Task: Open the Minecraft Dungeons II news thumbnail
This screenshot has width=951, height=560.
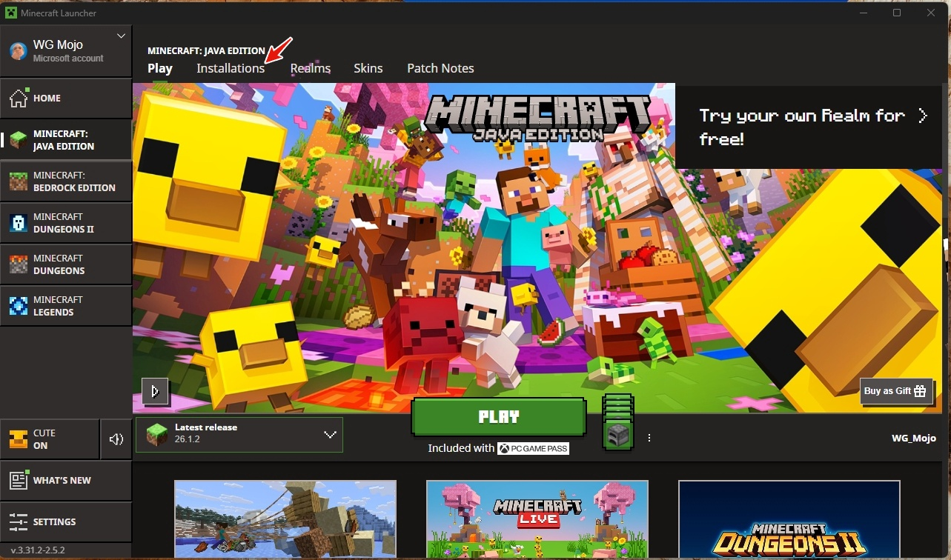Action: point(789,519)
